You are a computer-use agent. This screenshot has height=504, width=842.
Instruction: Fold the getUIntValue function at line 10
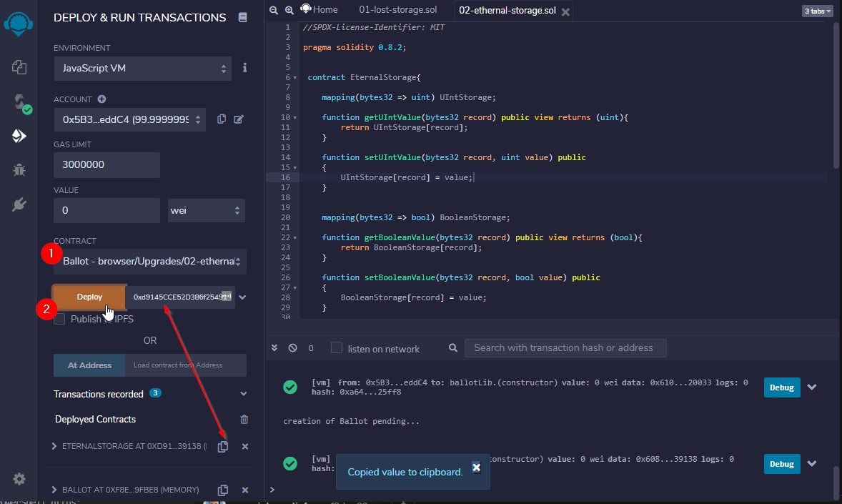point(294,118)
